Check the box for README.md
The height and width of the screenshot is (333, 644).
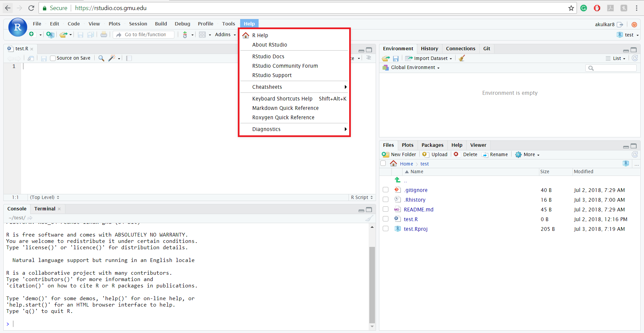pos(386,209)
